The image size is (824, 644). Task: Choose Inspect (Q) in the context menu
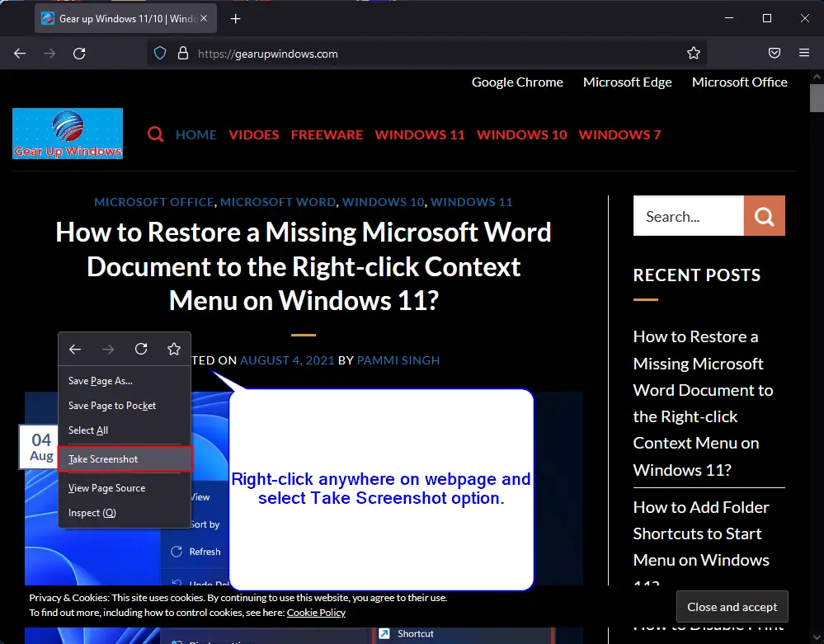(125, 513)
